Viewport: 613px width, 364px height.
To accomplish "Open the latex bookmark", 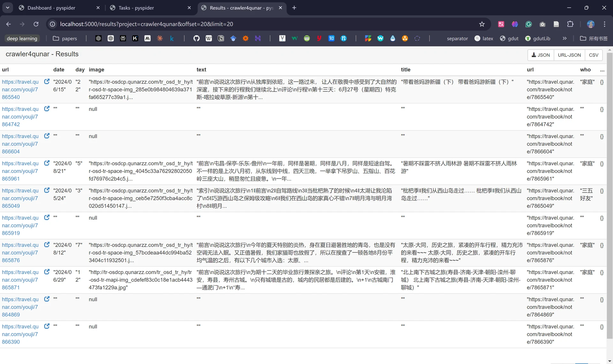I will 484,38.
